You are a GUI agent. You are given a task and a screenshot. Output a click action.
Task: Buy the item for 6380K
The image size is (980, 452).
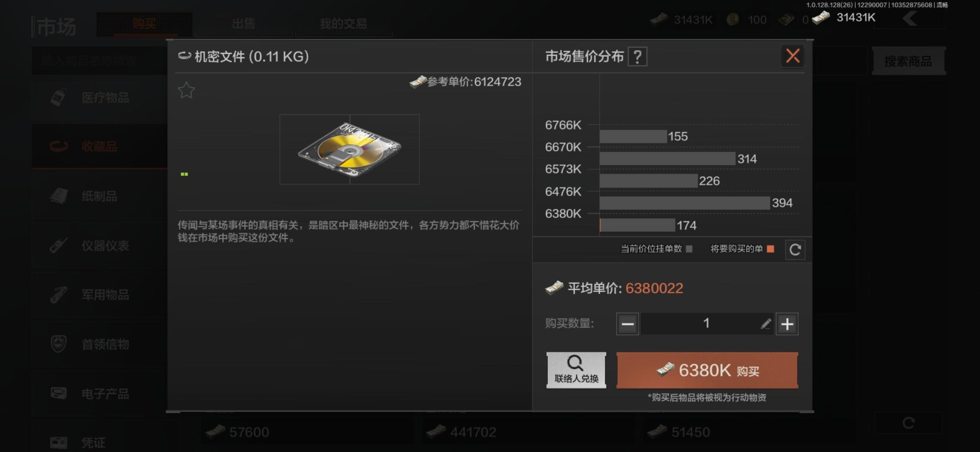click(707, 370)
